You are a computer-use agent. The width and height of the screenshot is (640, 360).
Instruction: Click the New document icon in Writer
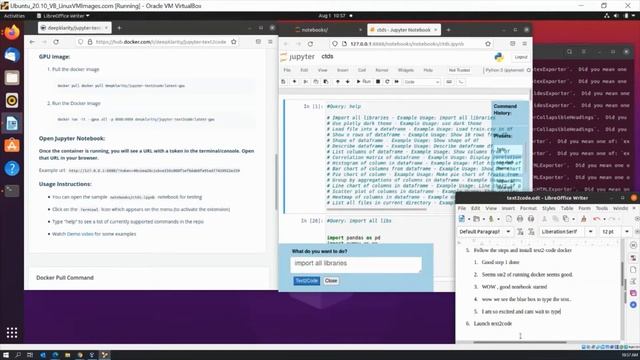pyautogui.click(x=462, y=219)
